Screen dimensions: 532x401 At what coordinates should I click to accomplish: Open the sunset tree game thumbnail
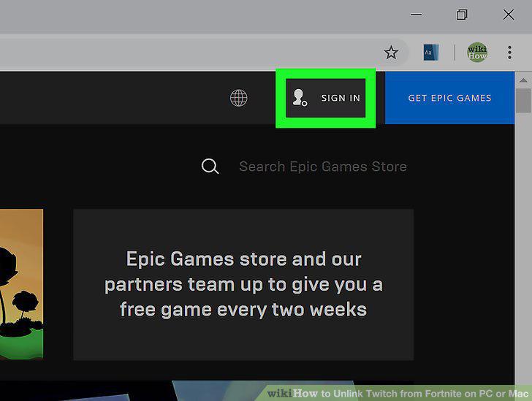click(21, 284)
